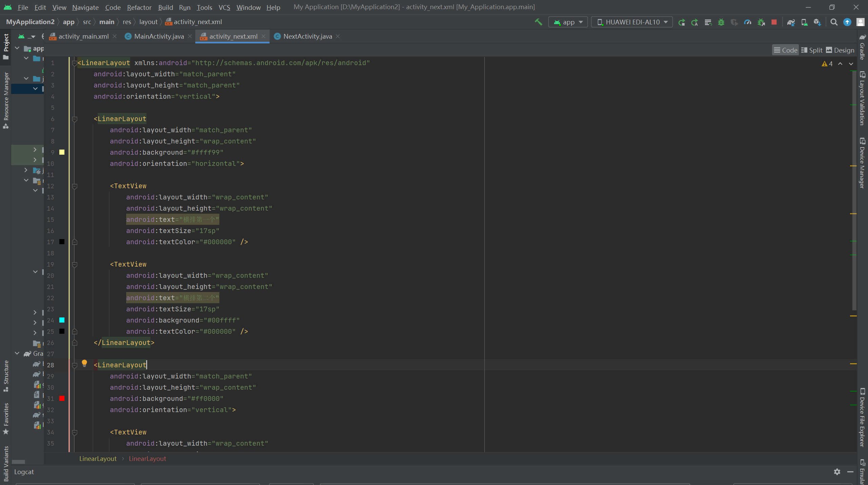The image size is (868, 485).
Task: Stop the running app with red square
Action: 774,22
